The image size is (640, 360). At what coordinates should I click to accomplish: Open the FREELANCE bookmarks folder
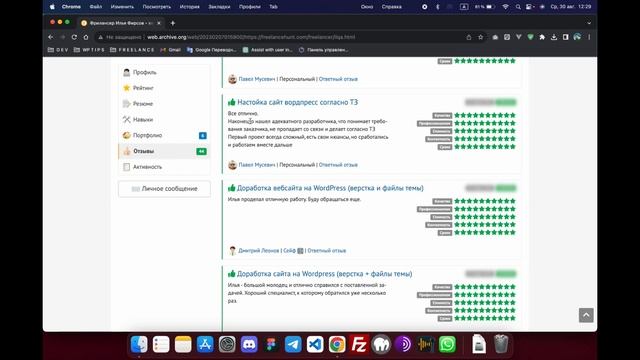pyautogui.click(x=132, y=50)
